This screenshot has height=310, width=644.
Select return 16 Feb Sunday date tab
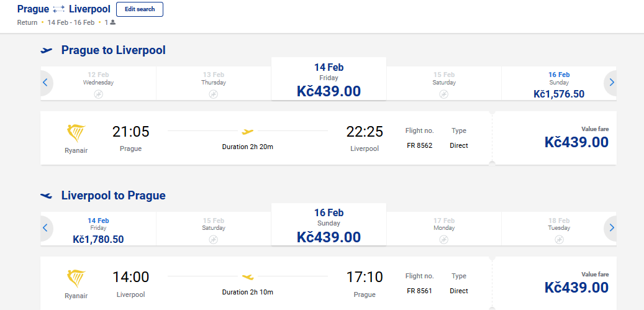click(329, 224)
